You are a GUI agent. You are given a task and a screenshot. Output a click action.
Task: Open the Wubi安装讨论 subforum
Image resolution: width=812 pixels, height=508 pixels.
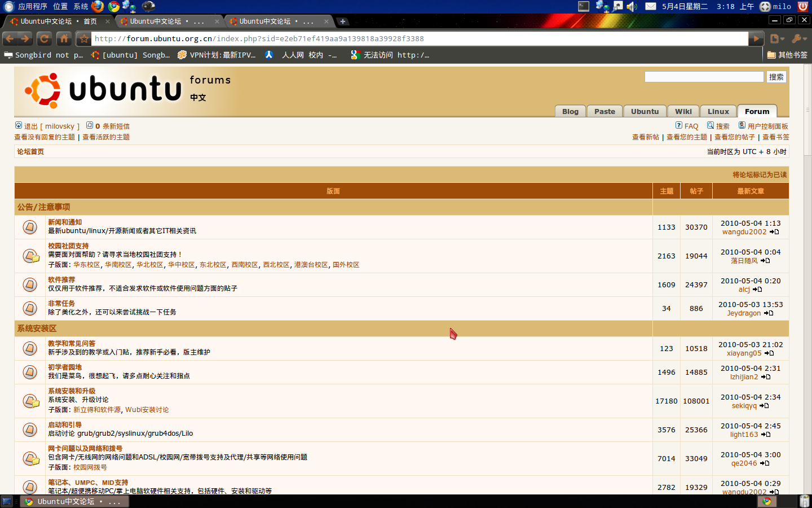(x=147, y=410)
